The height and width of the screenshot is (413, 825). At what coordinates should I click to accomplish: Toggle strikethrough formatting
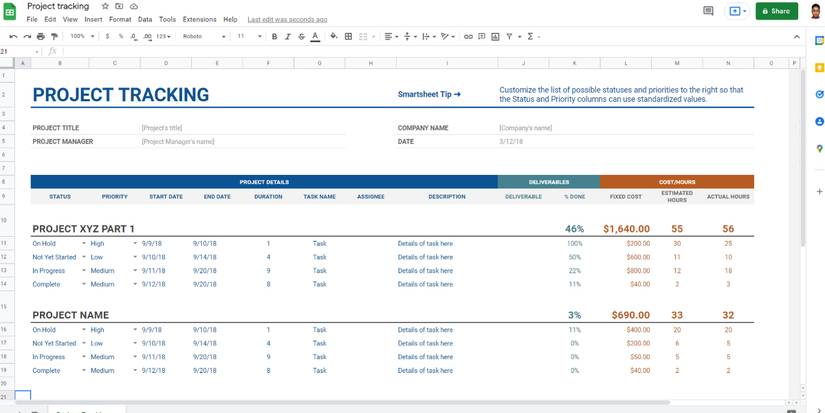[301, 37]
